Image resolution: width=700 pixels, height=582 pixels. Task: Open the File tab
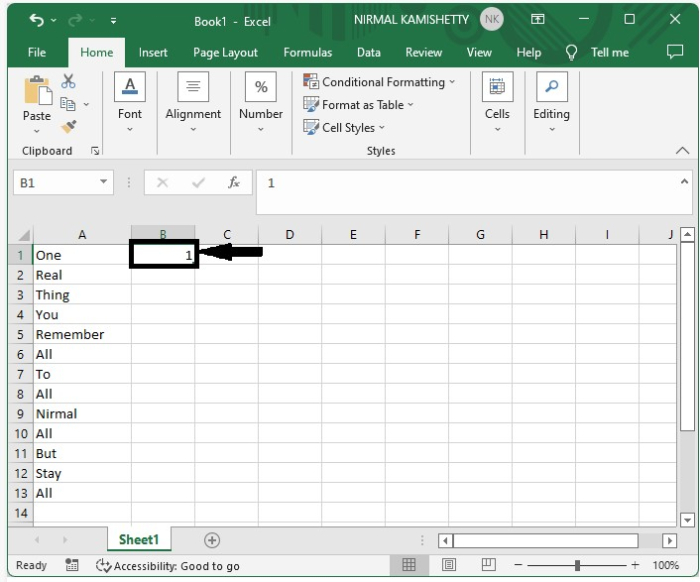(x=37, y=53)
